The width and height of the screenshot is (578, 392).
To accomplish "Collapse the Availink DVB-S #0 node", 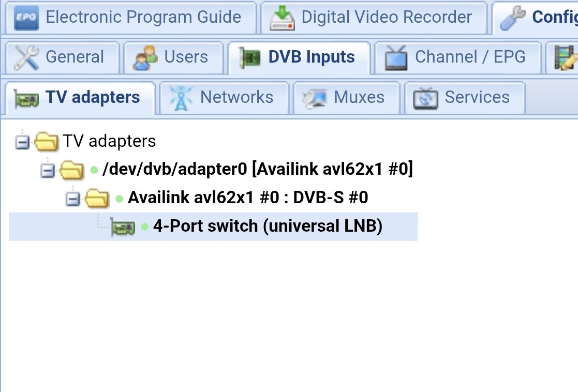I will click(x=72, y=199).
